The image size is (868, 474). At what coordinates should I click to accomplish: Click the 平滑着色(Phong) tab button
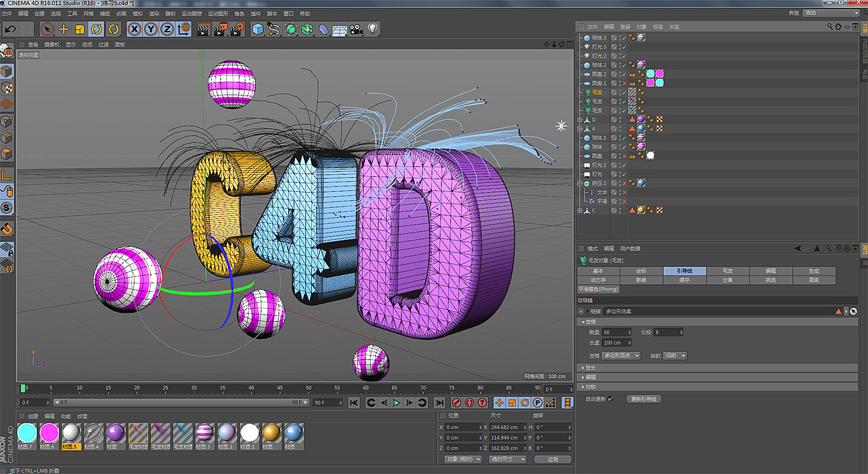click(598, 289)
